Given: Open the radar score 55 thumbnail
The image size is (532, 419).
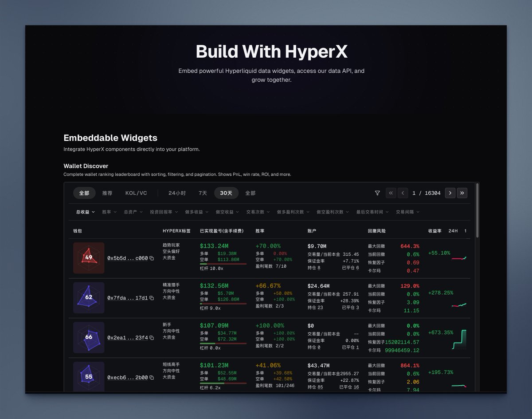Looking at the screenshot, I should [89, 377].
